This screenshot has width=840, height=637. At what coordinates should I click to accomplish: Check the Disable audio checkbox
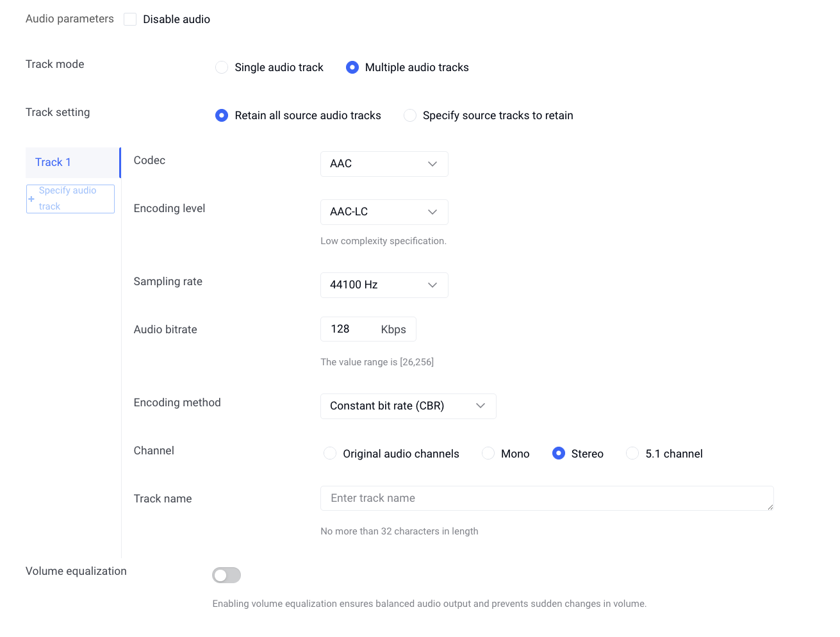click(130, 19)
